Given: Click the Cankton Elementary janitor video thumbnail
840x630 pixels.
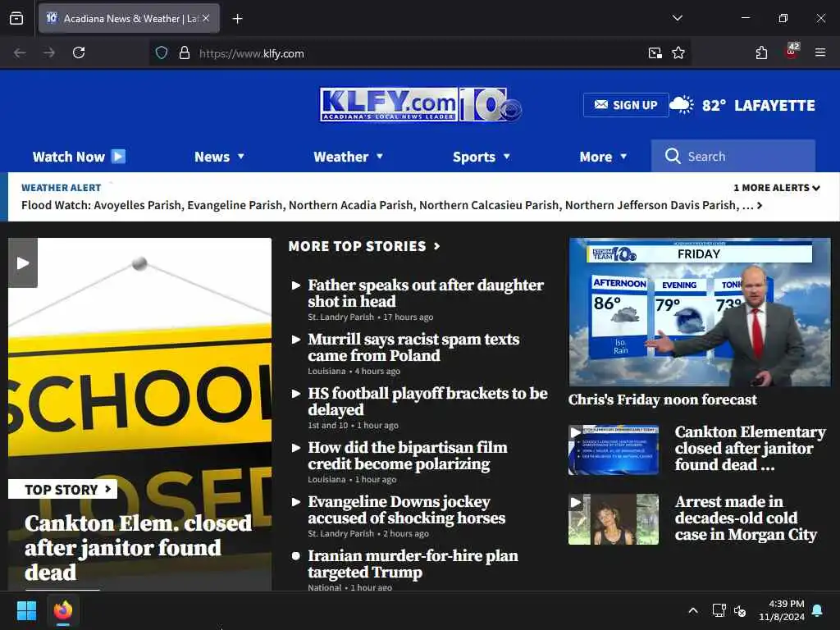Looking at the screenshot, I should coord(614,450).
